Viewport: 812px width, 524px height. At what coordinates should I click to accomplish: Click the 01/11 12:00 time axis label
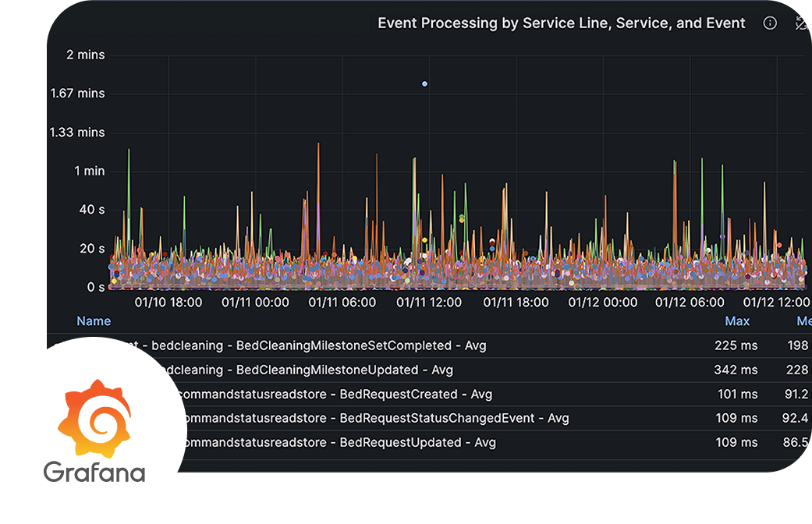pos(429,302)
